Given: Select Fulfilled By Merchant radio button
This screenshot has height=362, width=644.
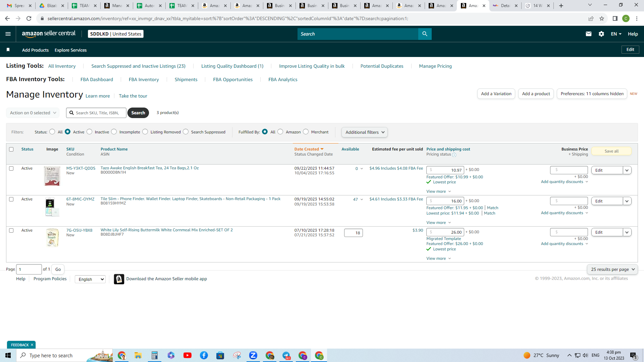Looking at the screenshot, I should coord(306,132).
